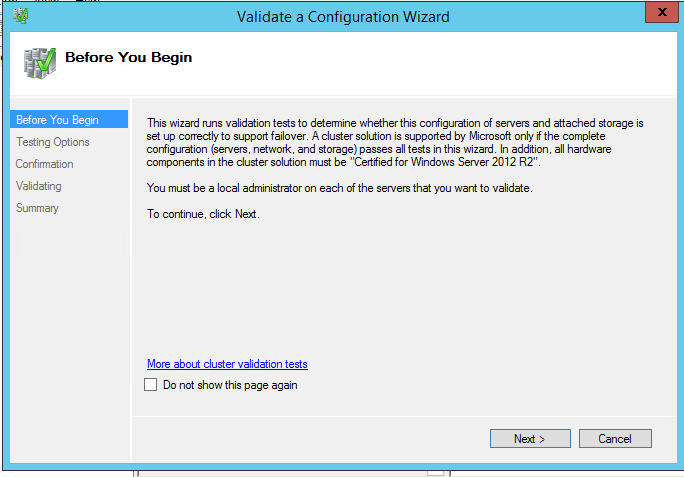Go to the Testing Options step
The height and width of the screenshot is (477, 684).
pyautogui.click(x=52, y=142)
